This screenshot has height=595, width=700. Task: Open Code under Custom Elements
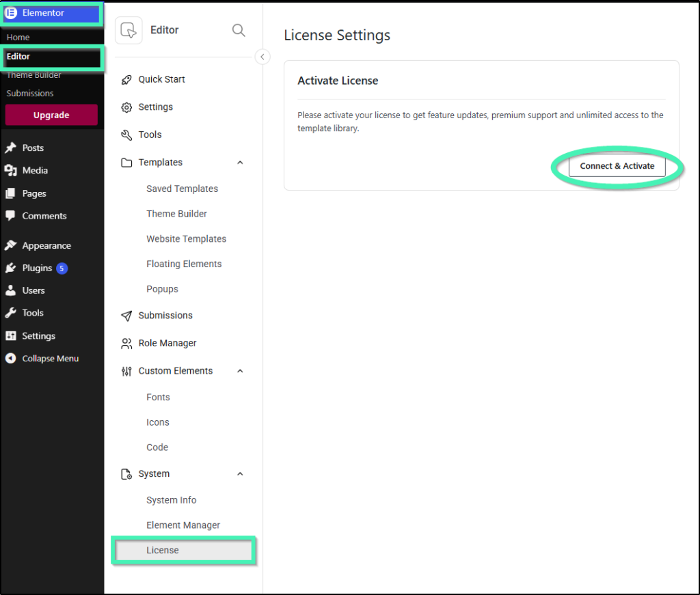coord(157,447)
